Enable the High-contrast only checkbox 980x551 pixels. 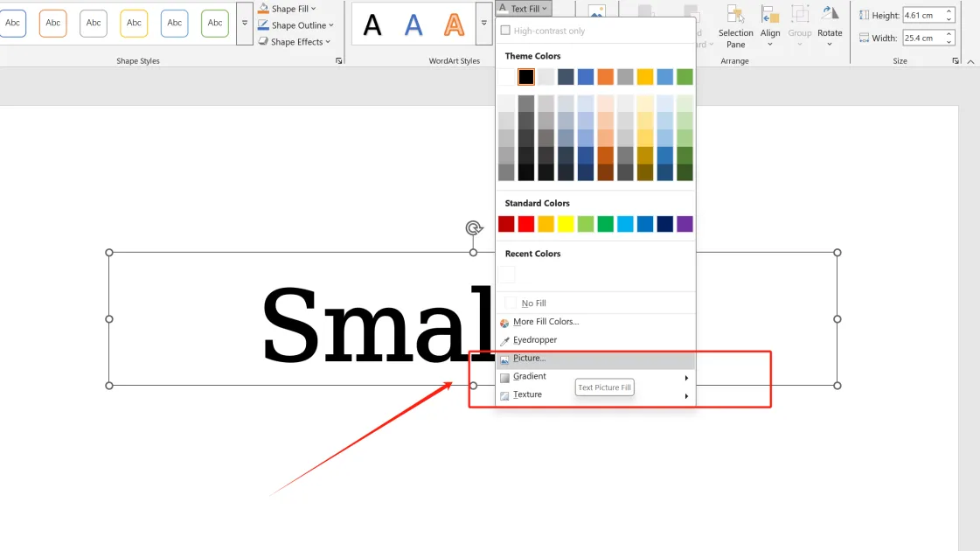[x=505, y=29]
